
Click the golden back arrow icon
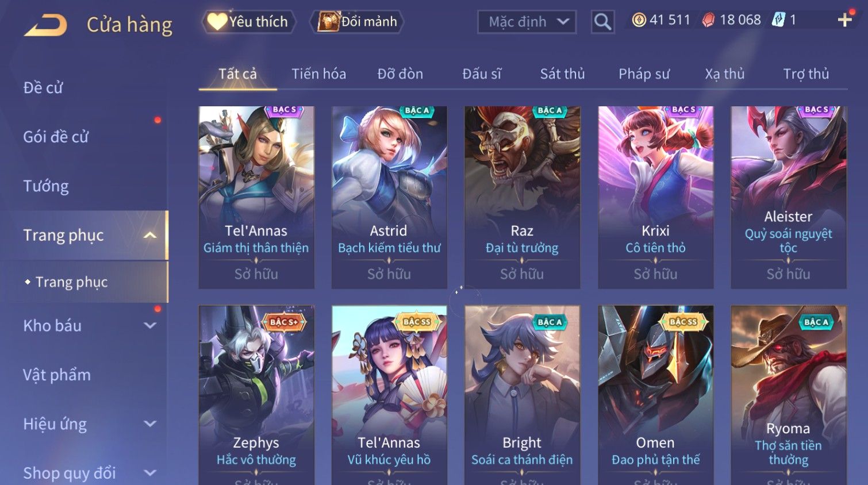[45, 25]
